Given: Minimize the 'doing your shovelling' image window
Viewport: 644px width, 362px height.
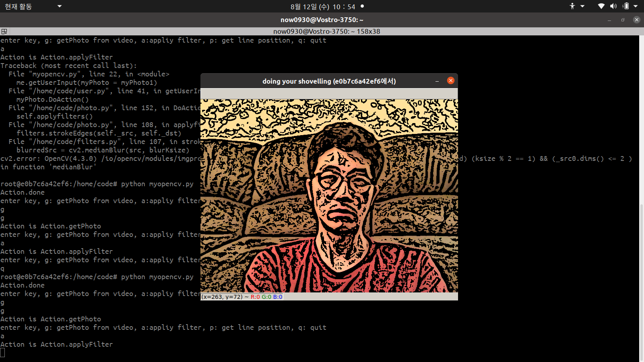Looking at the screenshot, I should 437,81.
